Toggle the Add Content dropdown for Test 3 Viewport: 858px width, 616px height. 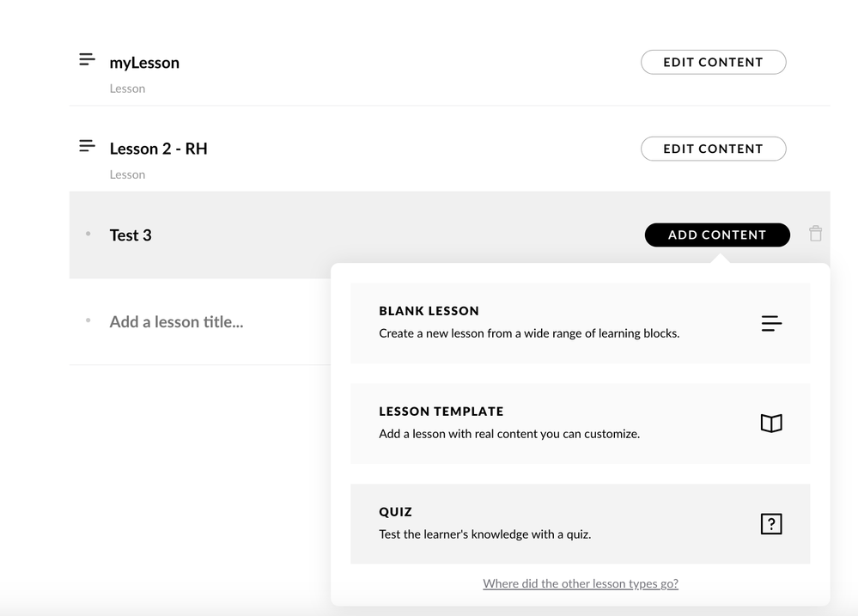(x=716, y=235)
